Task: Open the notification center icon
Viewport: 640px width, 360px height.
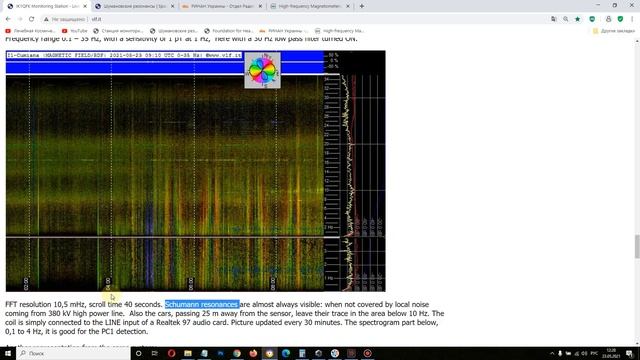Action: [x=629, y=353]
